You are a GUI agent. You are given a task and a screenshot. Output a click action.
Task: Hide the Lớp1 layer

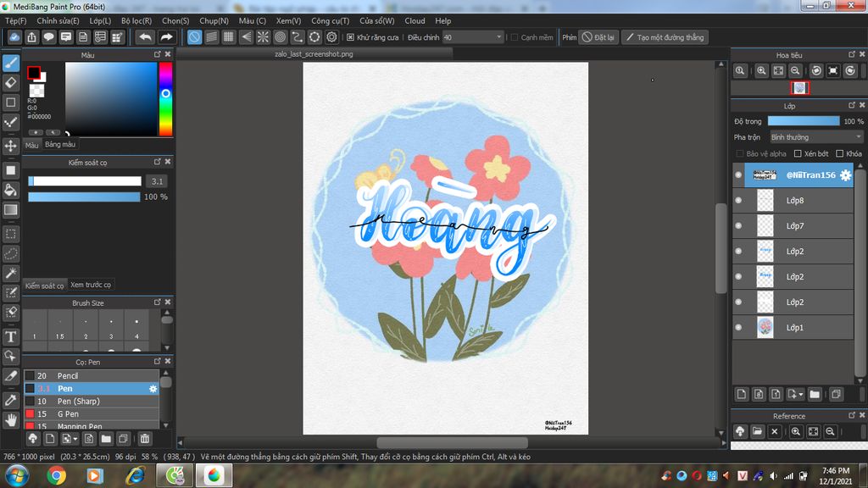(738, 328)
